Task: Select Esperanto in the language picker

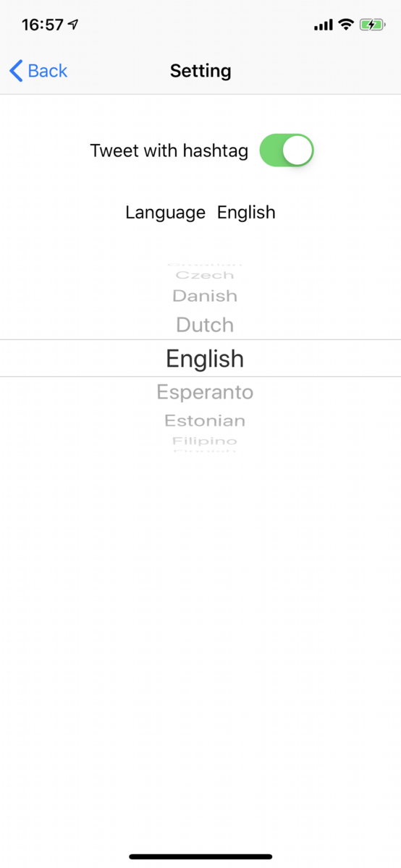Action: 205,392
